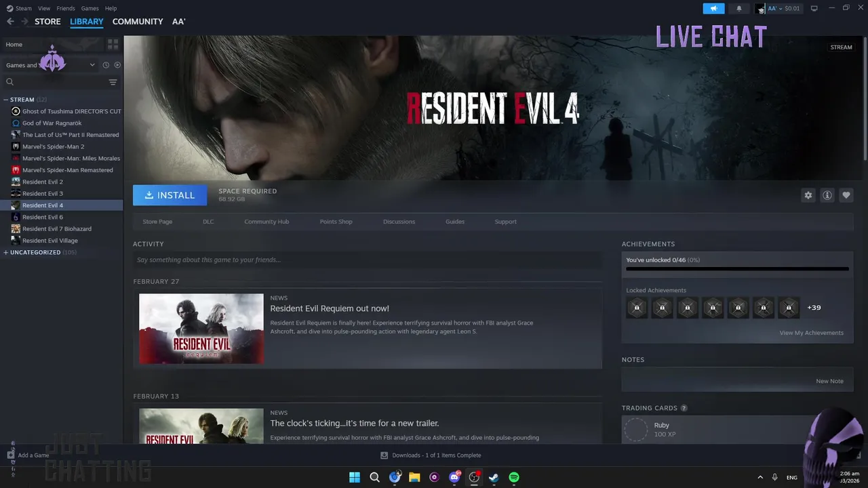Click Steam icon in the taskbar
The height and width of the screenshot is (488, 868).
(494, 477)
